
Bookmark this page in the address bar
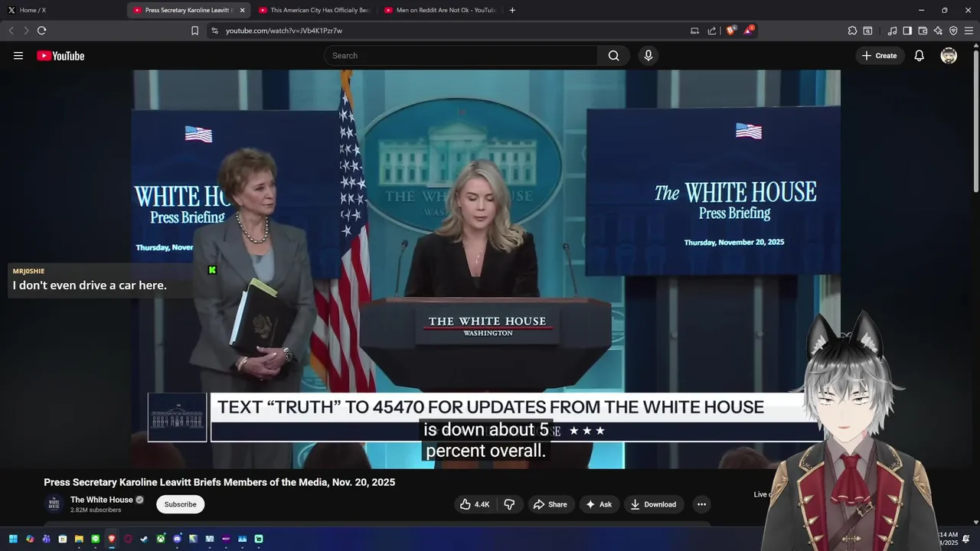coord(194,31)
